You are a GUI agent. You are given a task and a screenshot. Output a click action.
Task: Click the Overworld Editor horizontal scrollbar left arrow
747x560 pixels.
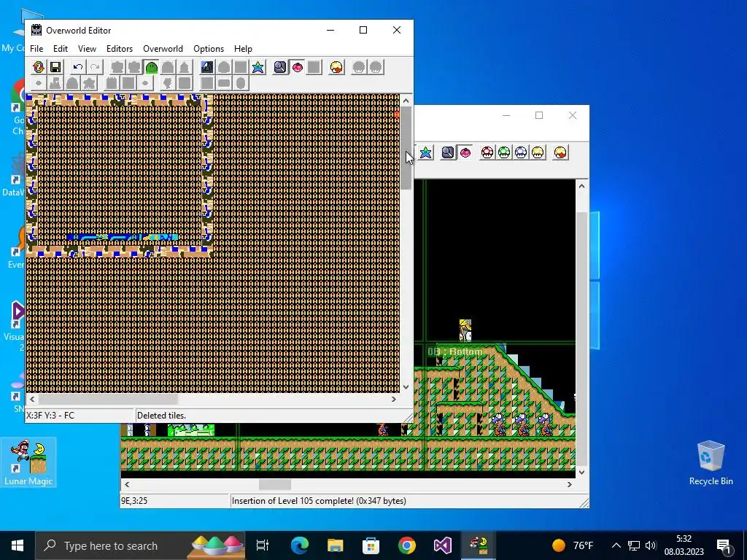tap(32, 399)
